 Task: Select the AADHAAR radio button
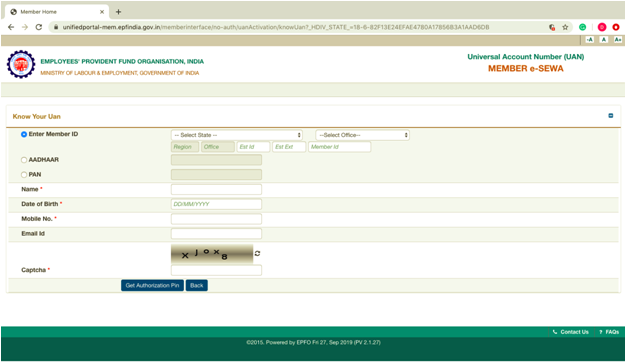pos(24,160)
